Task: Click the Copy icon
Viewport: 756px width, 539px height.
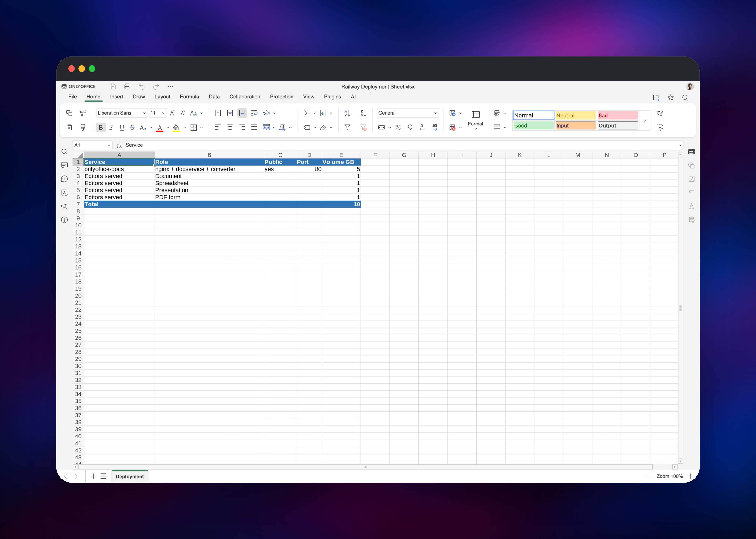Action: pyautogui.click(x=69, y=113)
